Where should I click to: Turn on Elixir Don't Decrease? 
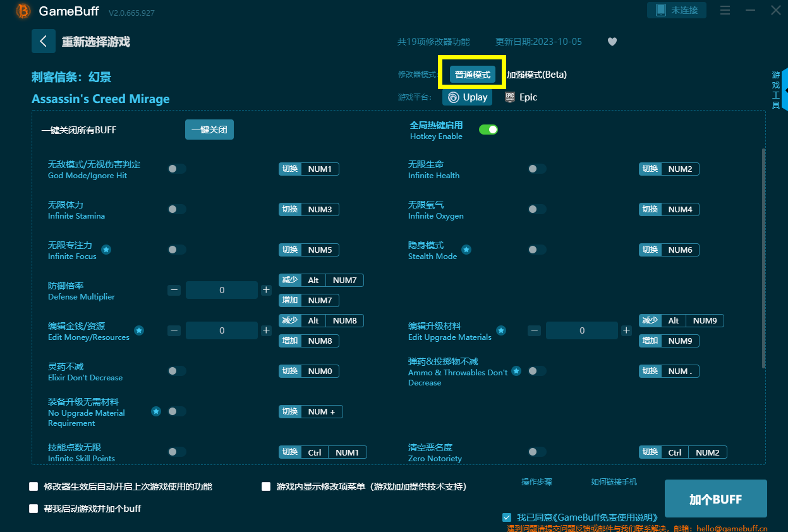[x=177, y=371]
